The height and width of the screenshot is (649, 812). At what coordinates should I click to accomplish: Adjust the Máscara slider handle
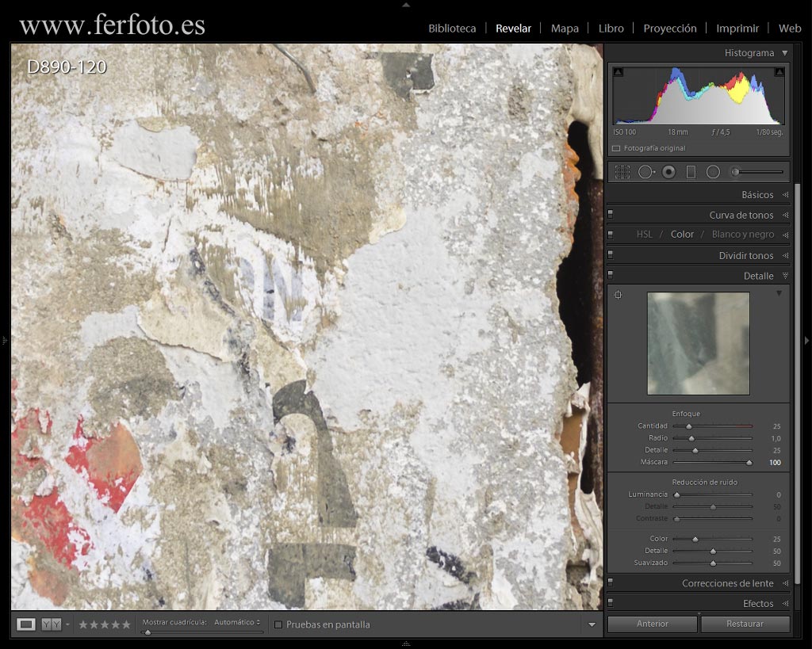click(749, 463)
